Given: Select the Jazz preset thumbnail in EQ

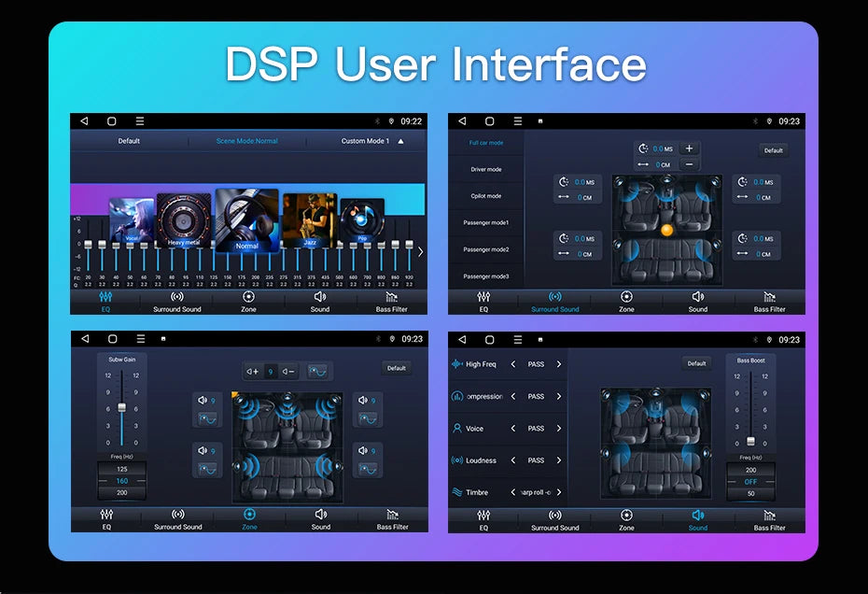Looking at the screenshot, I should (x=309, y=221).
